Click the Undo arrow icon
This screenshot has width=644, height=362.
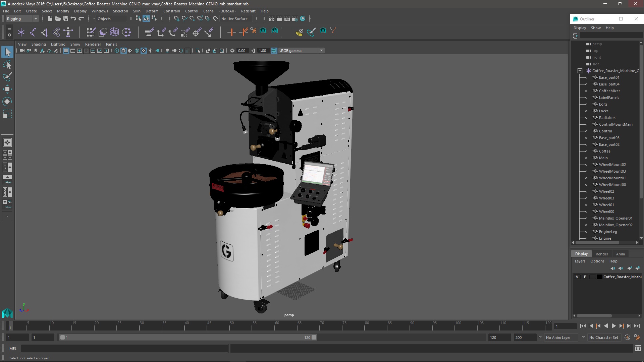pos(73,19)
